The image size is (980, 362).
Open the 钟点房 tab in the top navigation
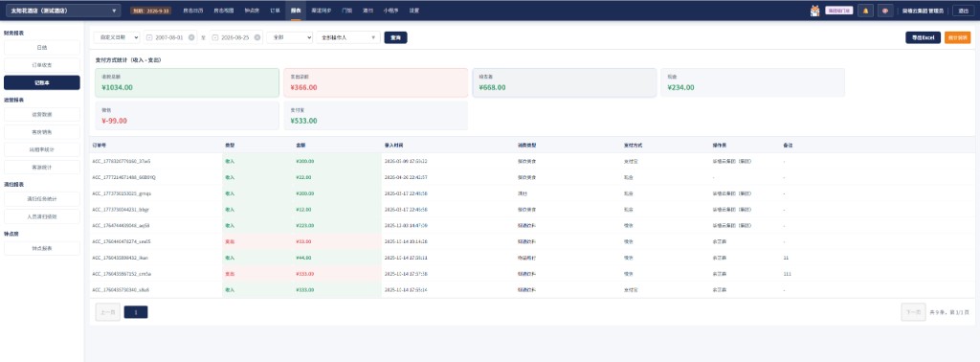tap(252, 11)
